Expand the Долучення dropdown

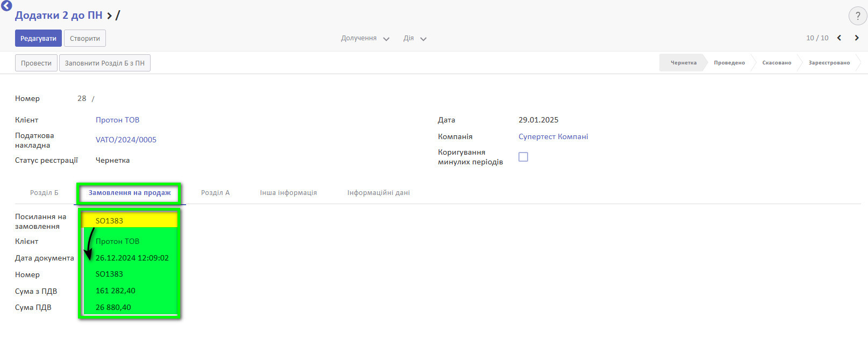(x=365, y=38)
